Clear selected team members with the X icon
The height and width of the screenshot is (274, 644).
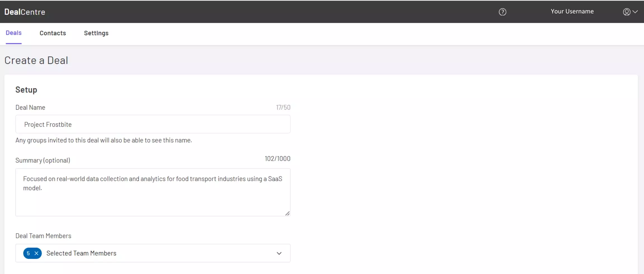pos(36,253)
